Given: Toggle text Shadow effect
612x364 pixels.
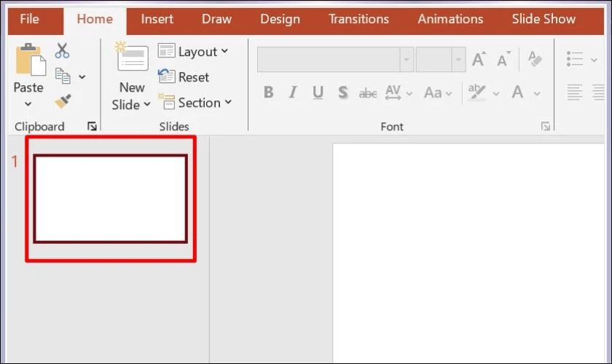Looking at the screenshot, I should click(342, 92).
